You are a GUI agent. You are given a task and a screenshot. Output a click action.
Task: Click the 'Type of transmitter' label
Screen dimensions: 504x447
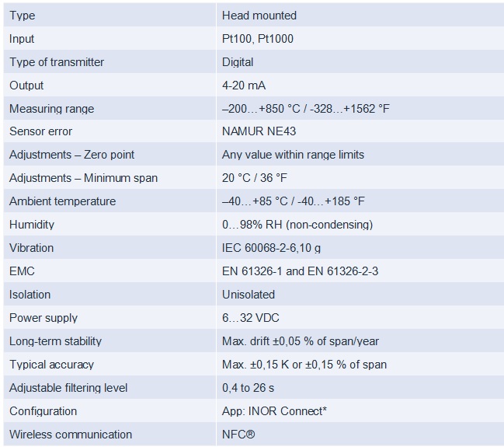point(57,62)
